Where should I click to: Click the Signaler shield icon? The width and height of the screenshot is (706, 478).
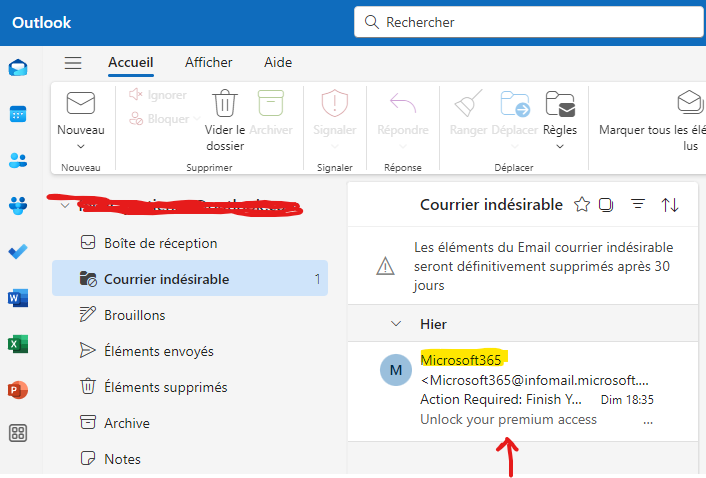(335, 103)
